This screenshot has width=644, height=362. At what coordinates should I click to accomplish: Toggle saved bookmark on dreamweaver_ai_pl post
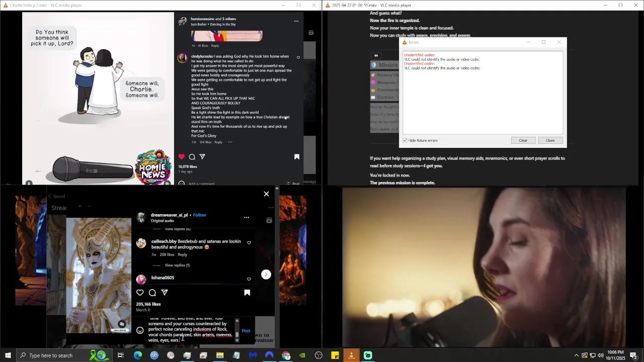247,293
